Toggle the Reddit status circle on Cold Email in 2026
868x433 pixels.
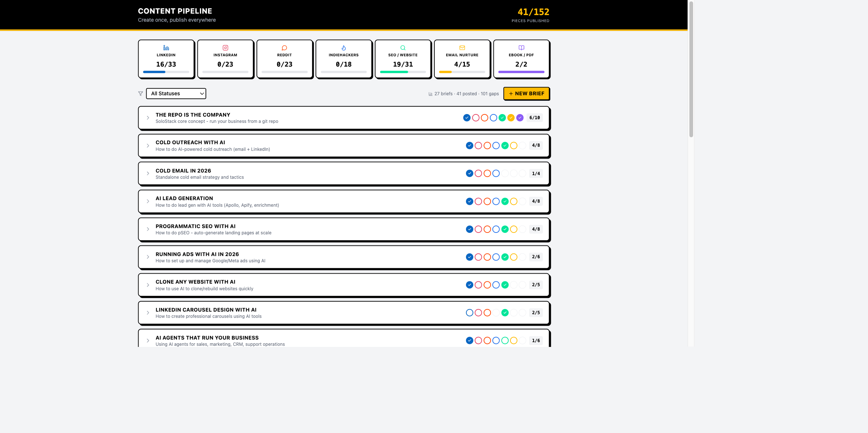tap(488, 173)
